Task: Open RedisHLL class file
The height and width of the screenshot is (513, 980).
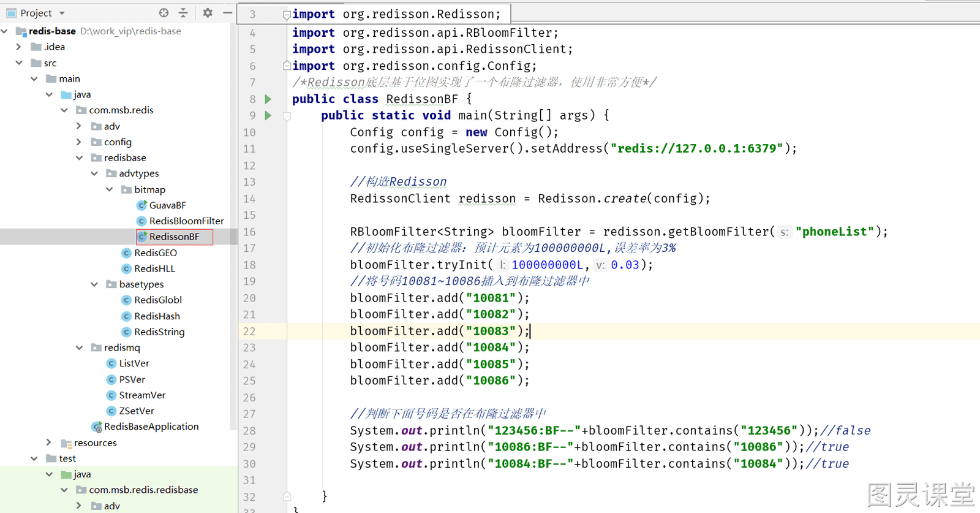Action: click(x=154, y=268)
